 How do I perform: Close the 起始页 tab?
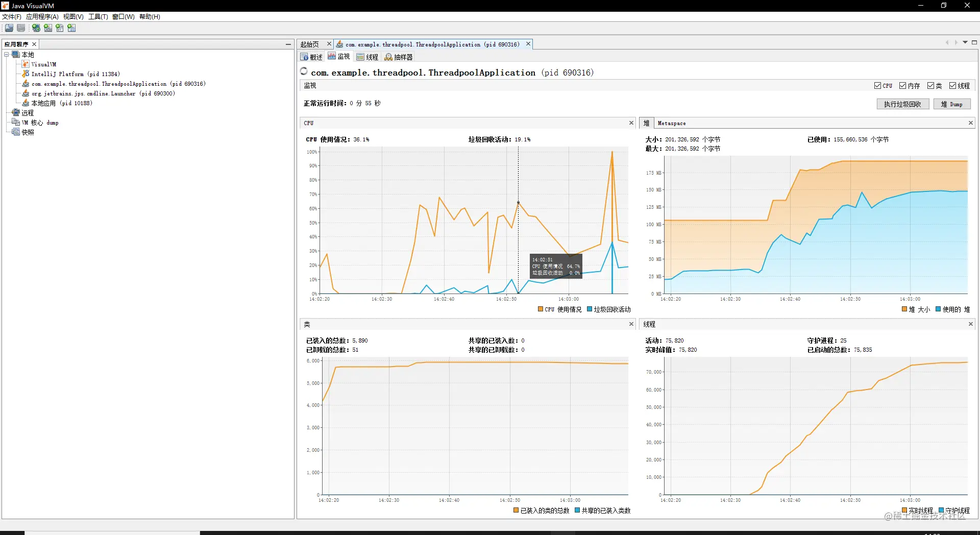(x=329, y=44)
